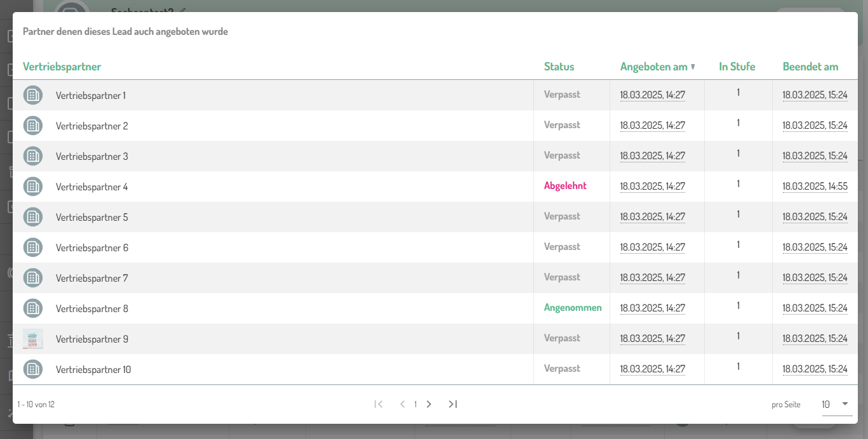Toggle sort arrow on Angeboten am column
Viewport: 868px width, 439px height.
(x=693, y=67)
